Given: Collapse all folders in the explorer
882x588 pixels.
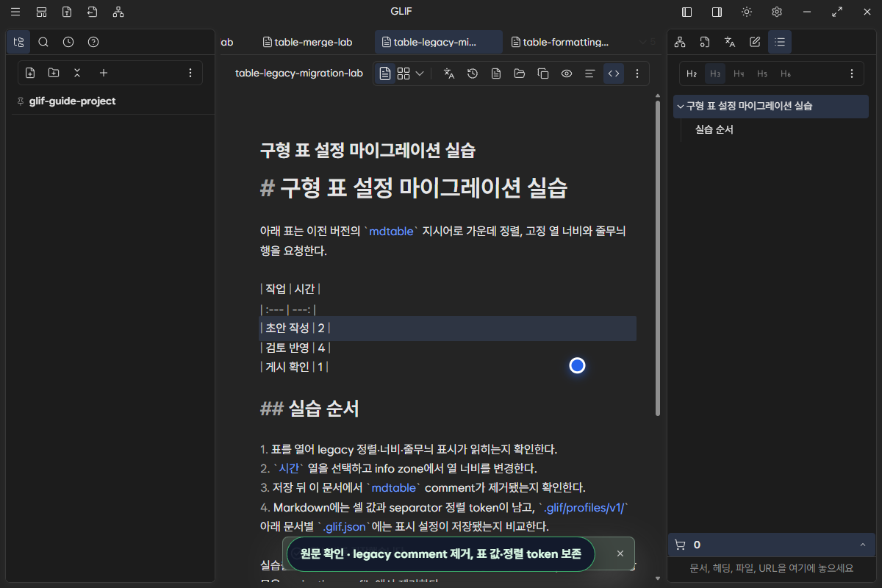Looking at the screenshot, I should click(77, 73).
